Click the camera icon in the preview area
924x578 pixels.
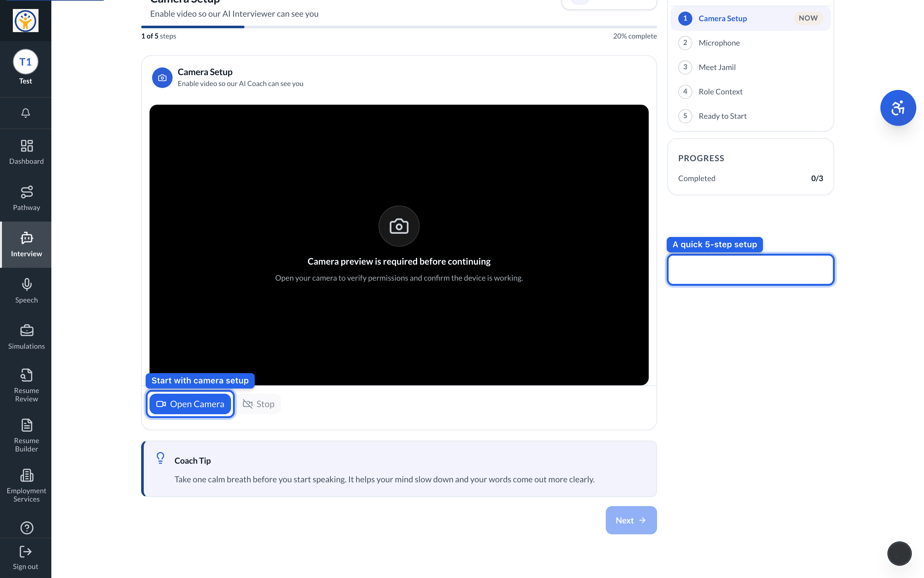(x=399, y=226)
